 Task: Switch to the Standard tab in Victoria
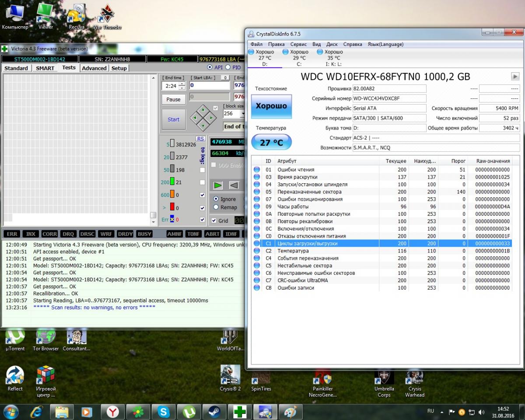click(x=16, y=68)
